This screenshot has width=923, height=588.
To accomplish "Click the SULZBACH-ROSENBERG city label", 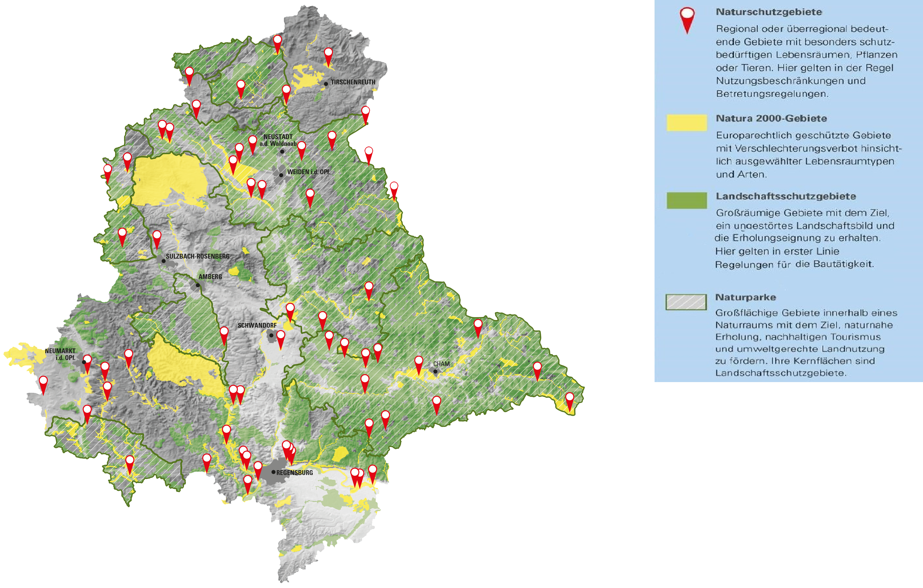I will coord(197,256).
